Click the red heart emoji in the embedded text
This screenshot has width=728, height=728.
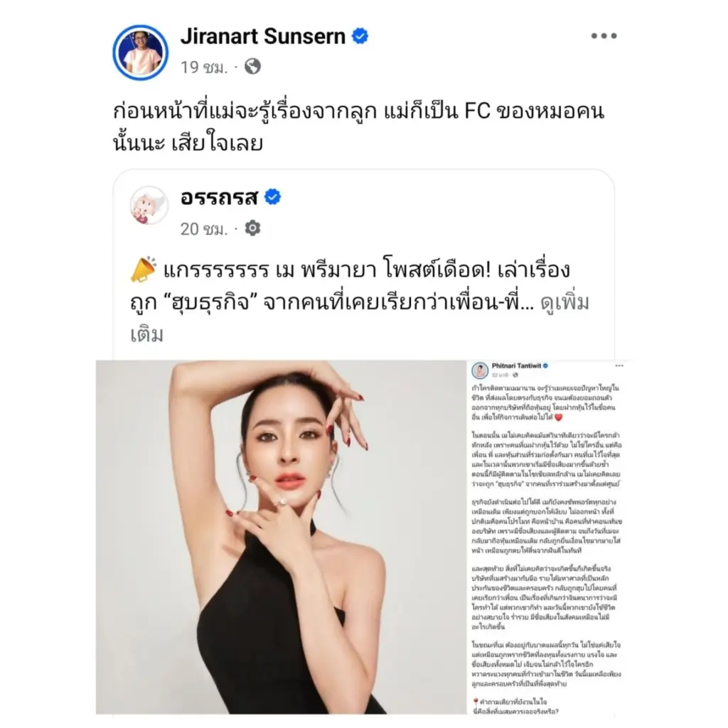559,417
